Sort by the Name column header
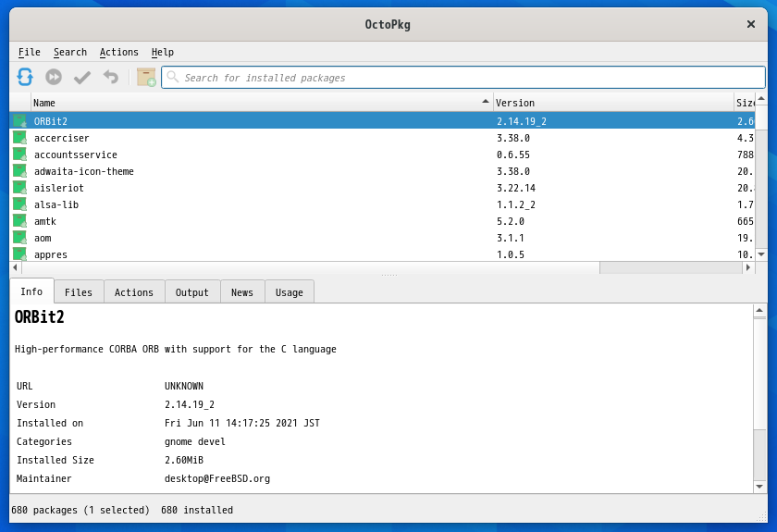 point(262,103)
